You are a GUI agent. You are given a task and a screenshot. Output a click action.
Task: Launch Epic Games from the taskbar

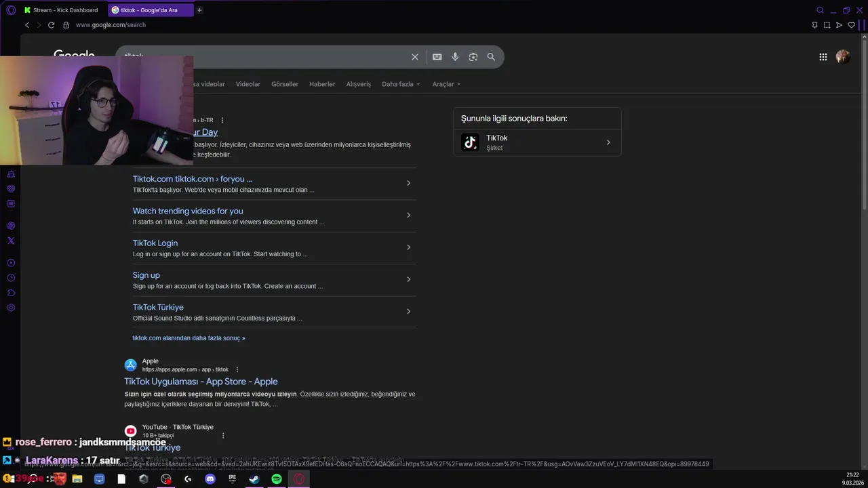[233, 479]
